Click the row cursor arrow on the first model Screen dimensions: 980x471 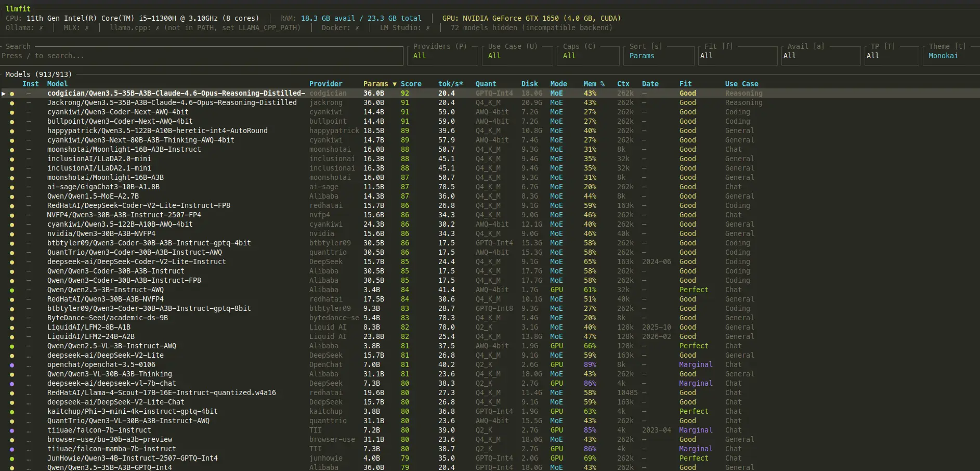[4, 94]
